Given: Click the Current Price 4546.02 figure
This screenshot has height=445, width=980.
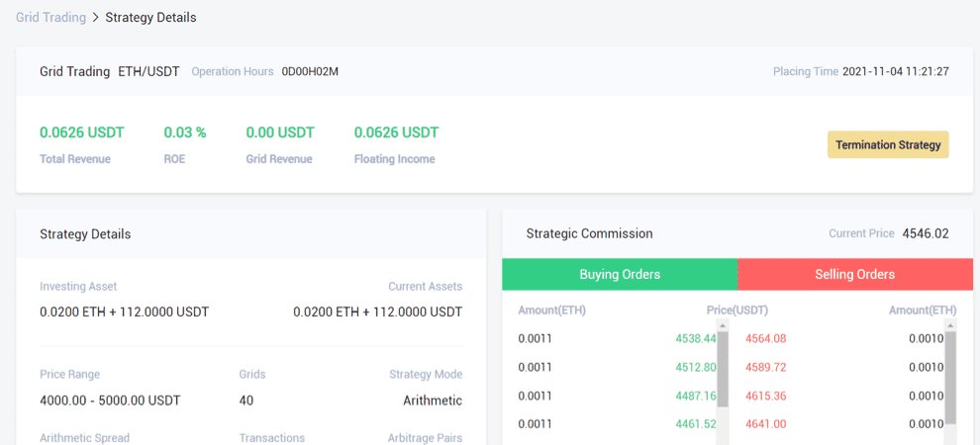Looking at the screenshot, I should point(925,234).
